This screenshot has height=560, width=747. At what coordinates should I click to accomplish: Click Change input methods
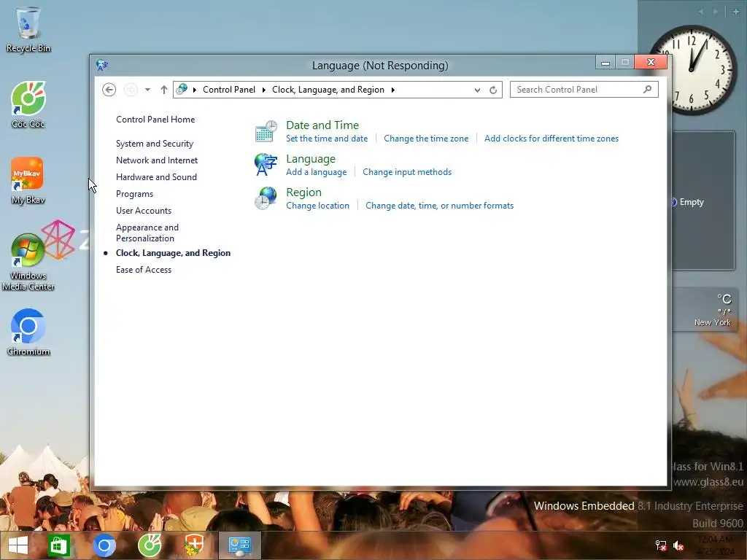(407, 172)
